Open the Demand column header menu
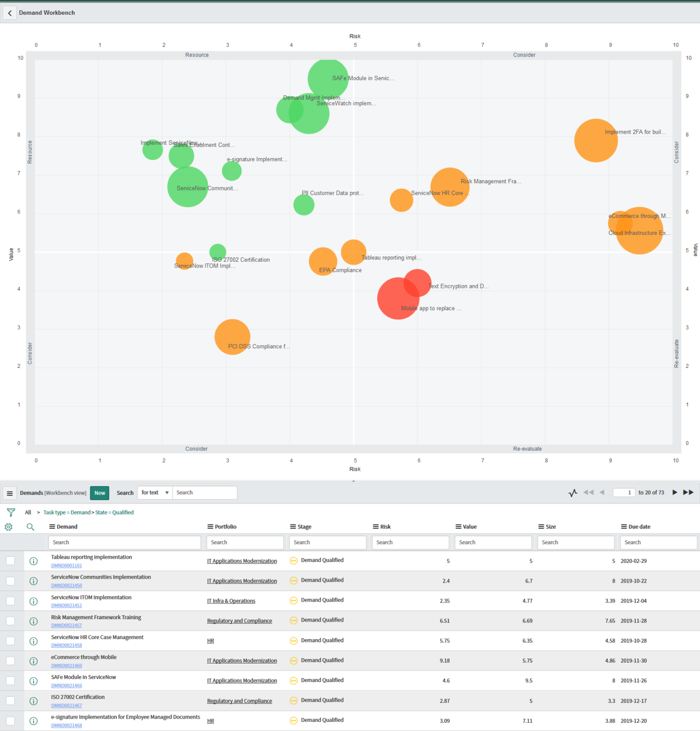Viewport: 700px width, 731px height. (x=51, y=526)
